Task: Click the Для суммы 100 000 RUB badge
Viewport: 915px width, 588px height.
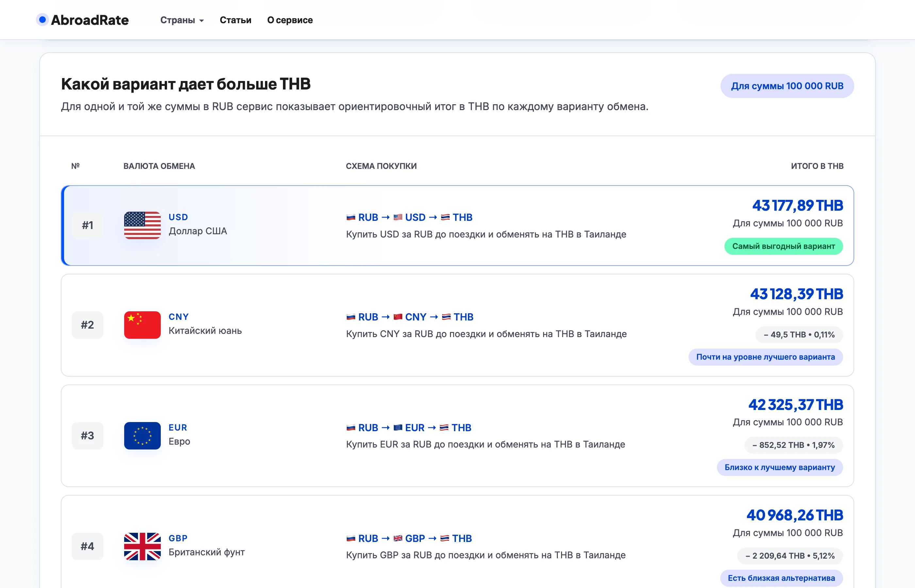Action: (x=787, y=86)
